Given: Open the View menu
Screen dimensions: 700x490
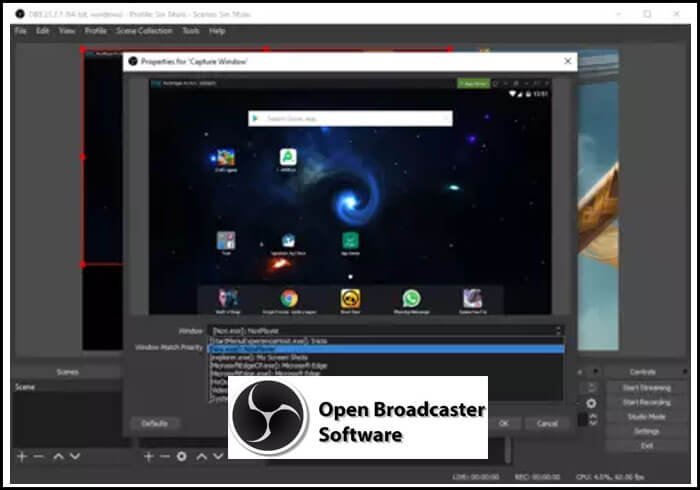Looking at the screenshot, I should [67, 31].
